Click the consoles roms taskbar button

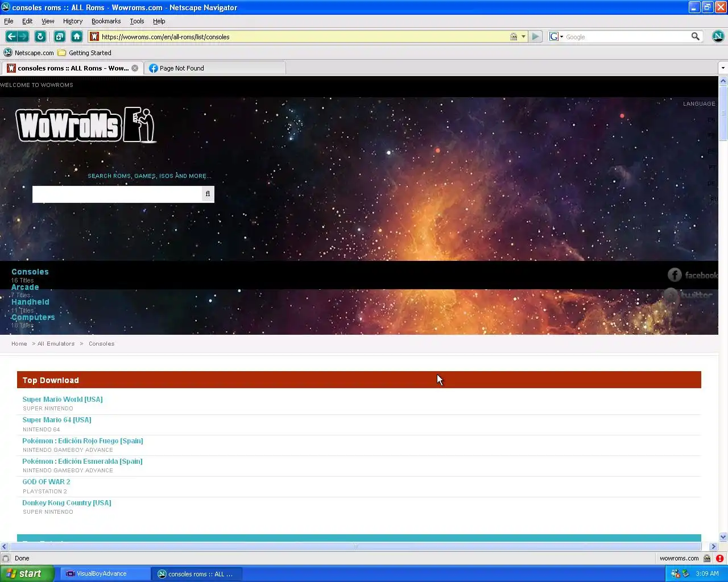tap(197, 573)
